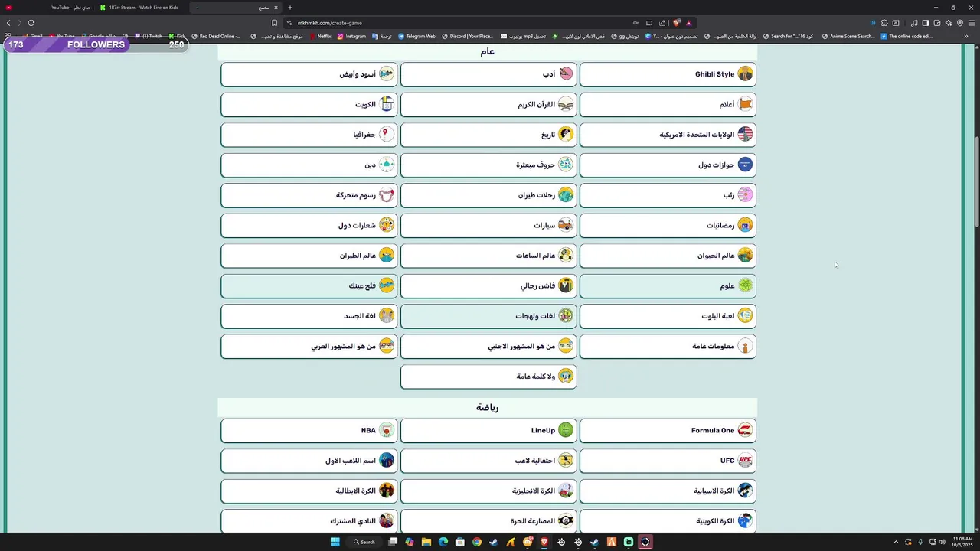Viewport: 980px width, 551px height.
Task: Switch to the Watch Live on Kick tab
Action: [x=142, y=8]
